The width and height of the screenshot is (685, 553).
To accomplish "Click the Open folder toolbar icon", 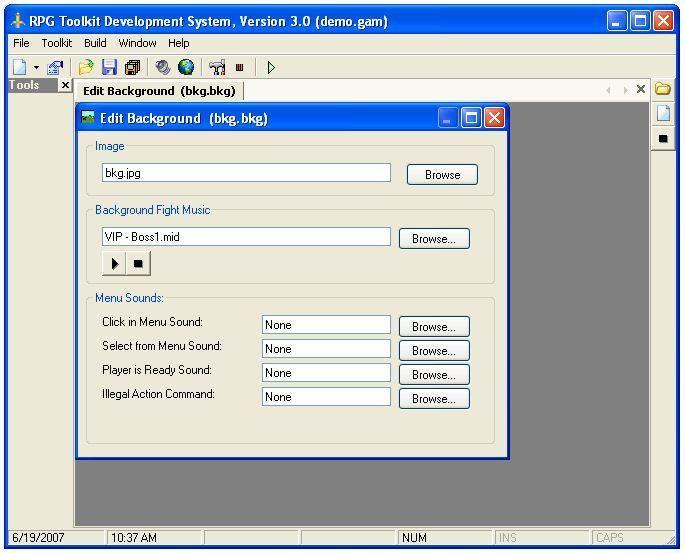I will (x=86, y=67).
